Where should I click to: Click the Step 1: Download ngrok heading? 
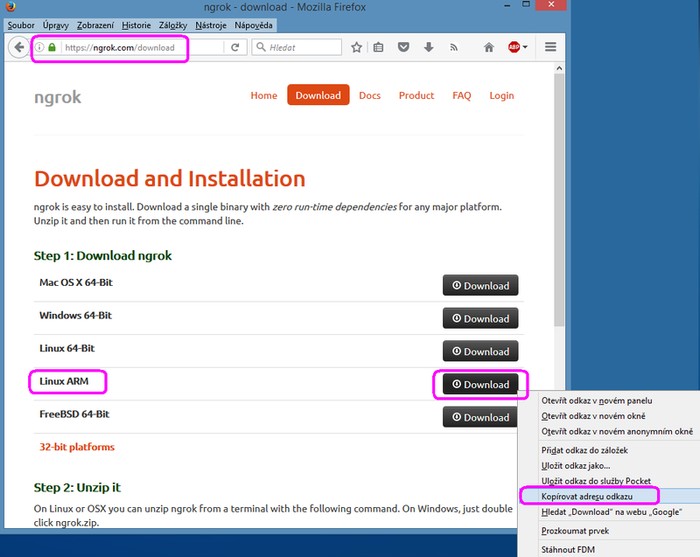click(x=103, y=256)
